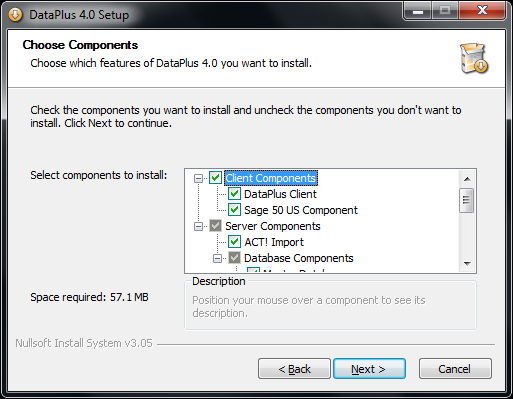Click the Next button to continue
The height and width of the screenshot is (399, 513).
pyautogui.click(x=369, y=369)
